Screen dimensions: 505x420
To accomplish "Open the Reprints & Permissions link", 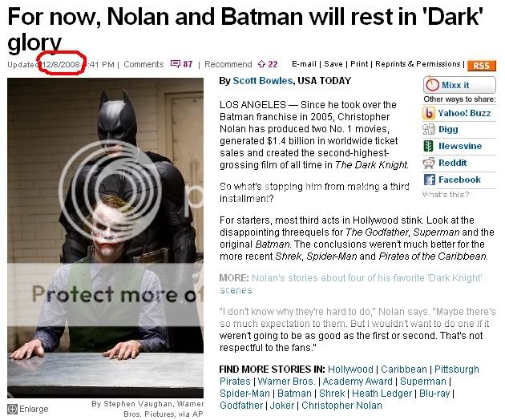I will (418, 64).
